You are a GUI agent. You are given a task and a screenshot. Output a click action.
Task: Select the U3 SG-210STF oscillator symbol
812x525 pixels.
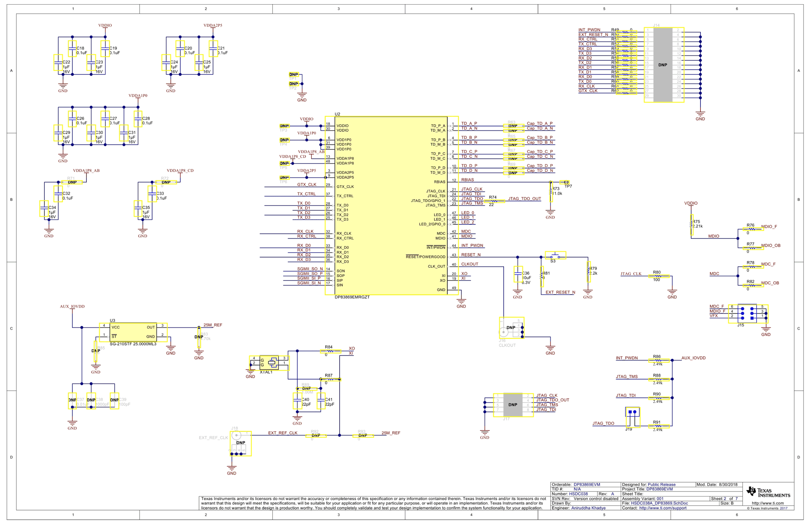coord(133,332)
